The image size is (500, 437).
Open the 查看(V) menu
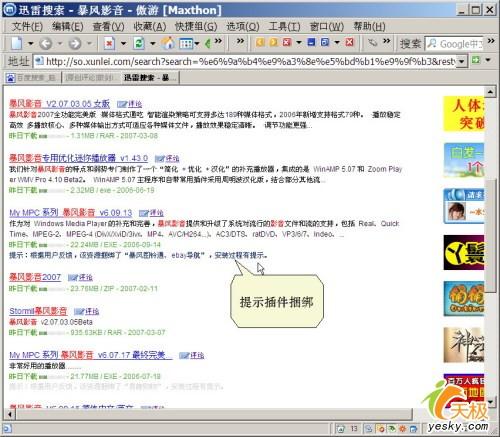coord(109,26)
